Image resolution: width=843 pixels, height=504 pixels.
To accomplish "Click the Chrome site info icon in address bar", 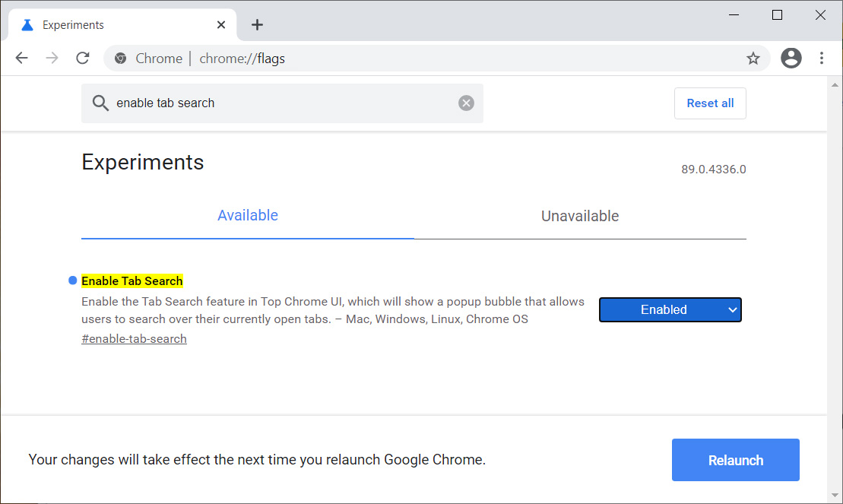I will (121, 58).
